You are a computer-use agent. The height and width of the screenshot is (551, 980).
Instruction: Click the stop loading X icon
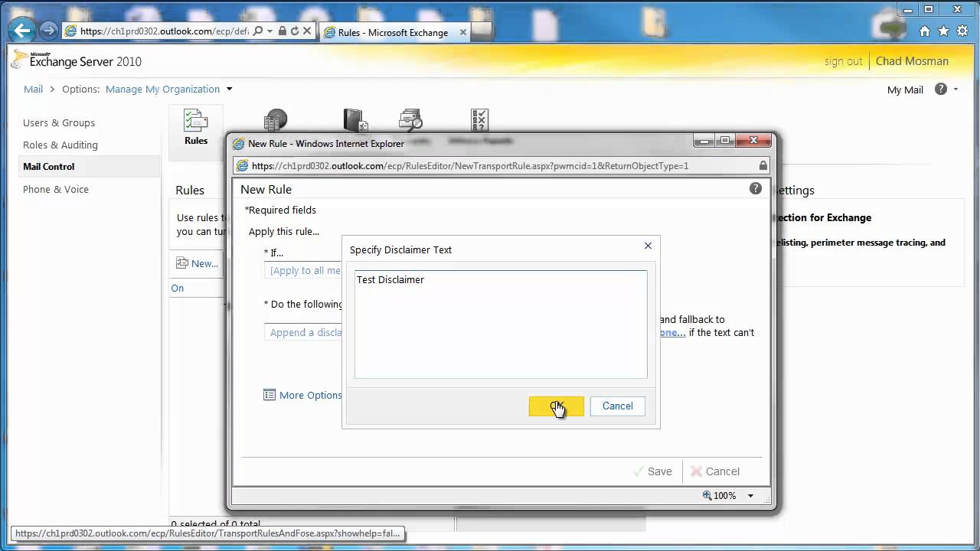point(307,31)
